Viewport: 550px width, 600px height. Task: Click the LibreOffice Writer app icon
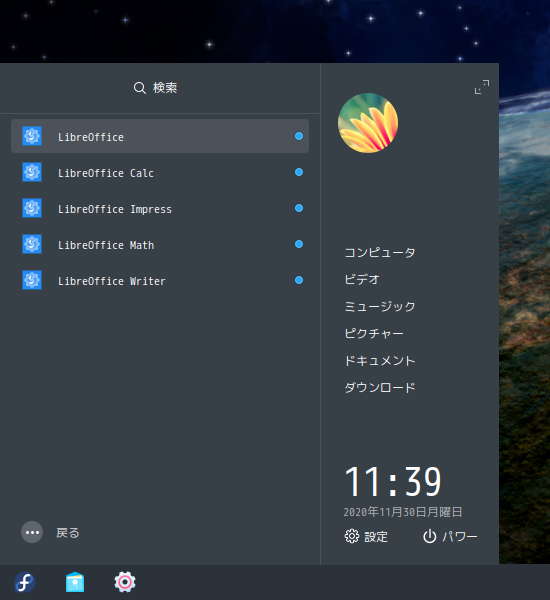(32, 280)
